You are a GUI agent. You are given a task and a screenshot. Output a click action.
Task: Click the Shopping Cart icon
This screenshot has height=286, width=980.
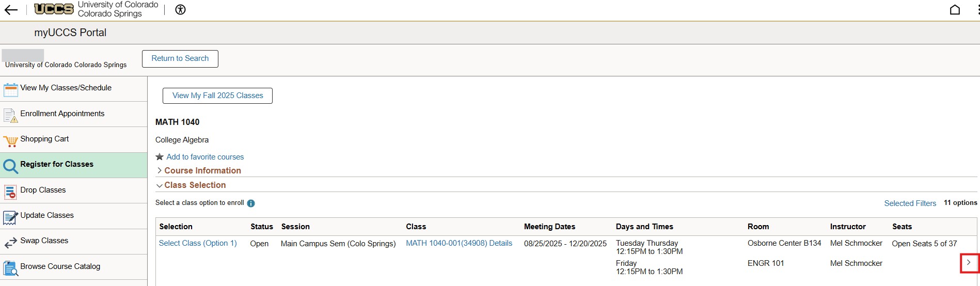coord(10,140)
